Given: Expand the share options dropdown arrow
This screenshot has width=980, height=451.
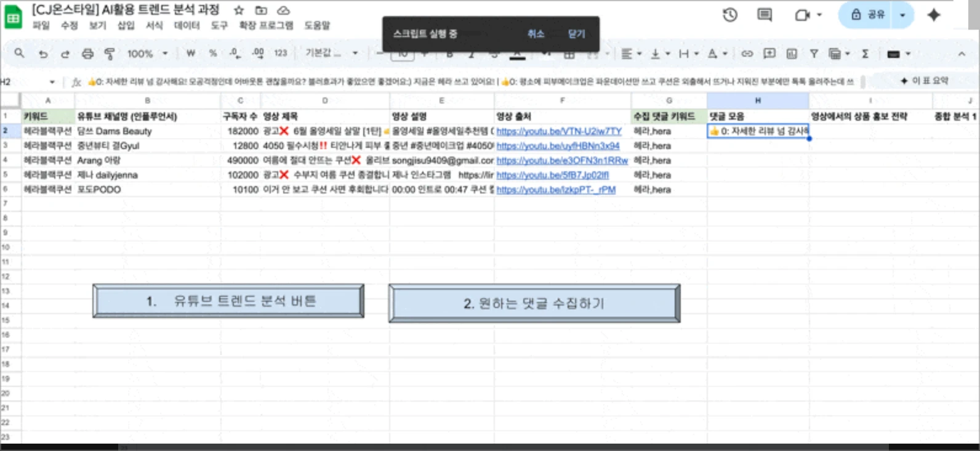Looking at the screenshot, I should tap(902, 15).
